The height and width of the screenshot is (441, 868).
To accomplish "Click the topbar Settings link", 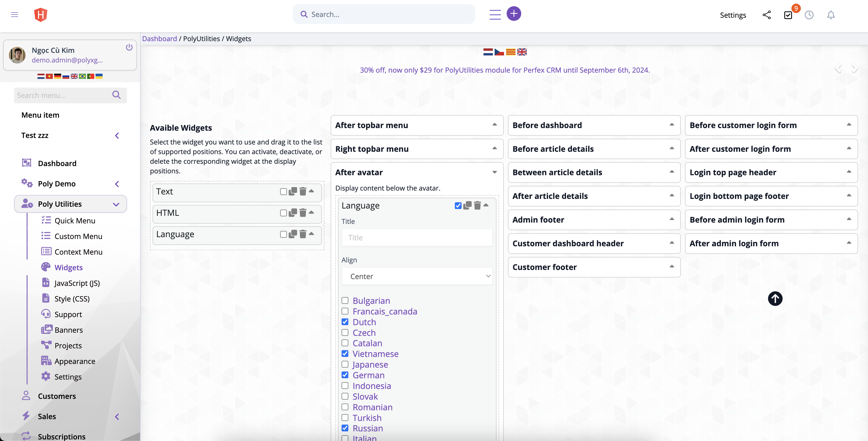I will tap(733, 15).
